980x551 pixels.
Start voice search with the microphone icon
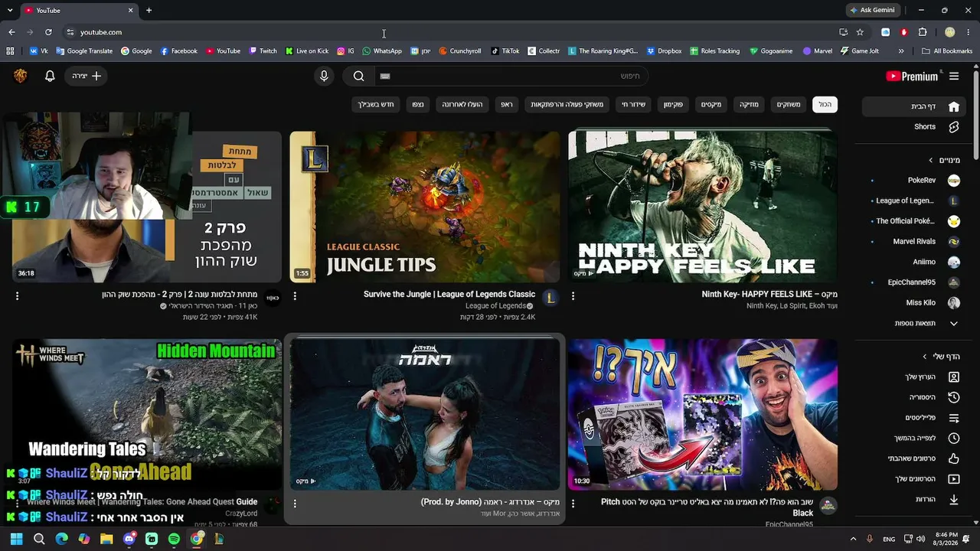coord(324,76)
